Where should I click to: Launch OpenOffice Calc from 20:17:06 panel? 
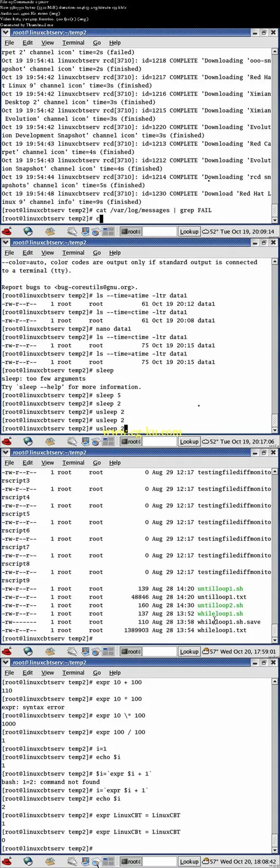point(96,441)
